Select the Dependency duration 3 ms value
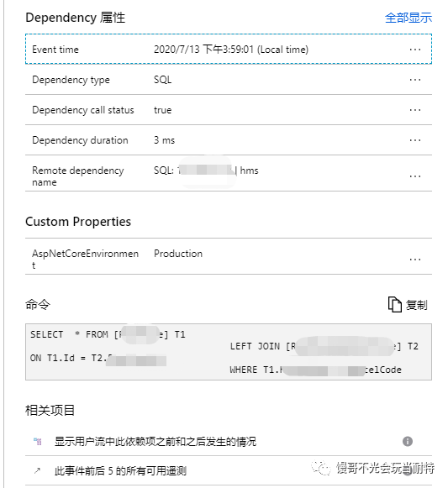The width and height of the screenshot is (448, 488). [x=164, y=140]
